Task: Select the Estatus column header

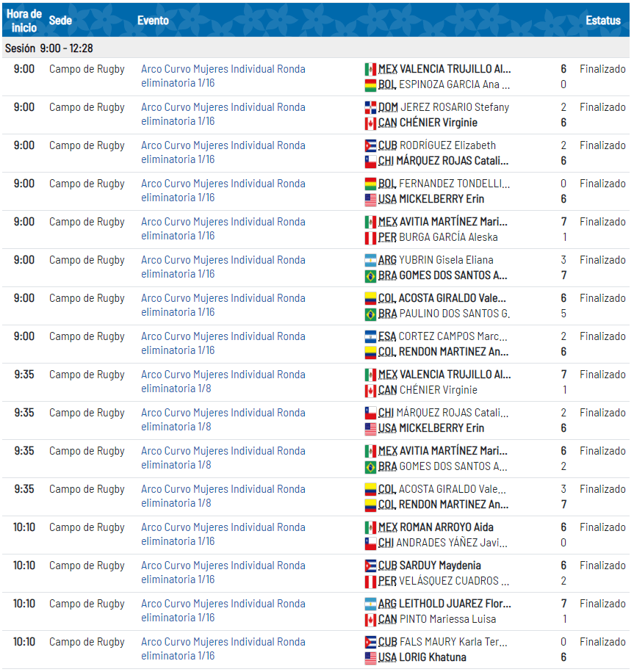Action: pyautogui.click(x=602, y=21)
